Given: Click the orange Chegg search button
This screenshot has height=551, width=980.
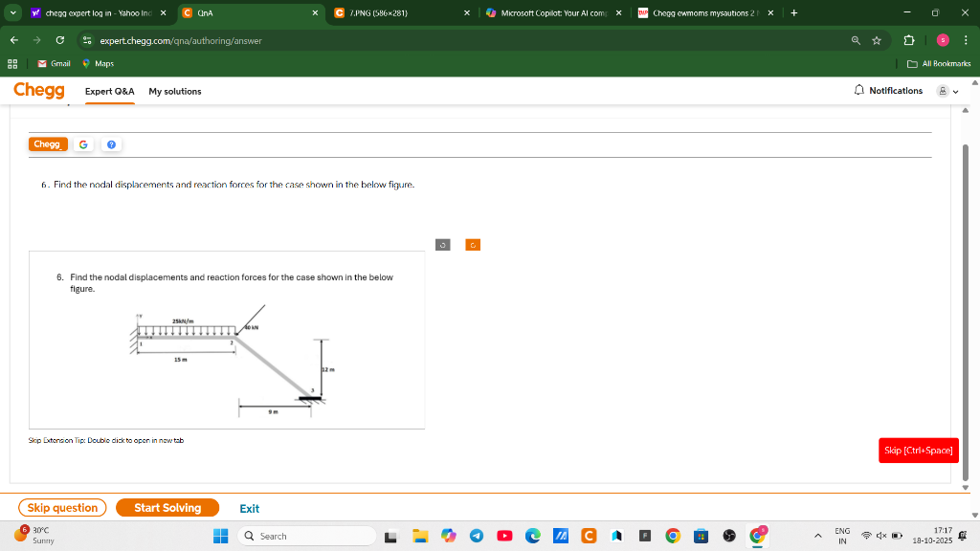Looking at the screenshot, I should tap(48, 144).
